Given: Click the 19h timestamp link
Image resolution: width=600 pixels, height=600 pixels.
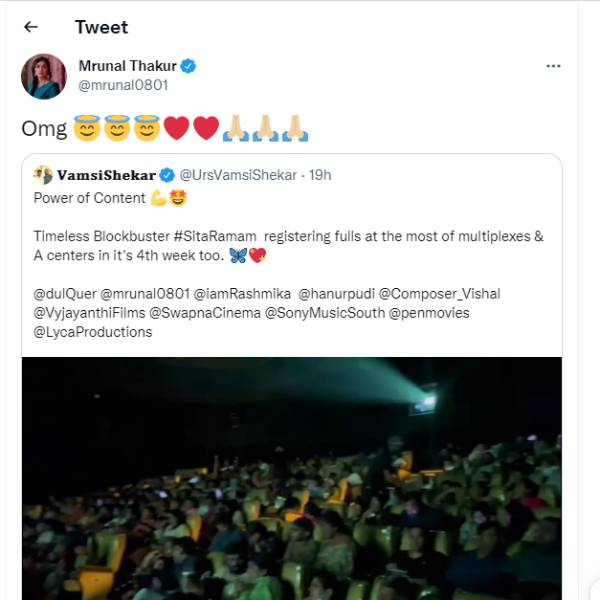Looking at the screenshot, I should tap(321, 175).
